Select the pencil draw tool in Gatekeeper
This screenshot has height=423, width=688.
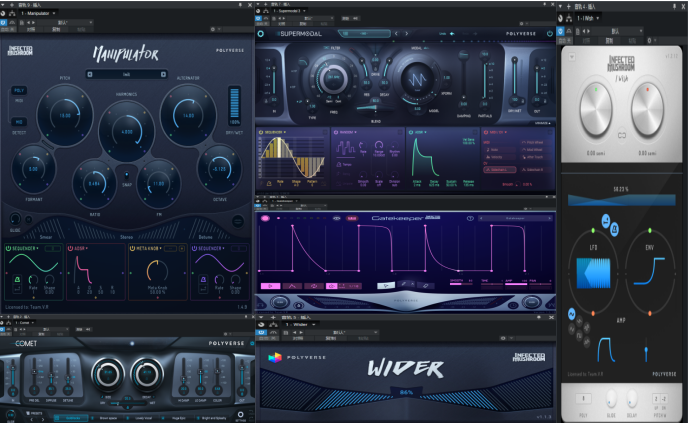point(404,285)
